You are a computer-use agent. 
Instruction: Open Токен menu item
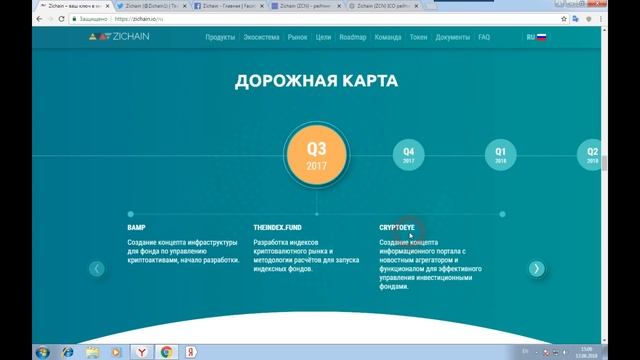pos(418,37)
